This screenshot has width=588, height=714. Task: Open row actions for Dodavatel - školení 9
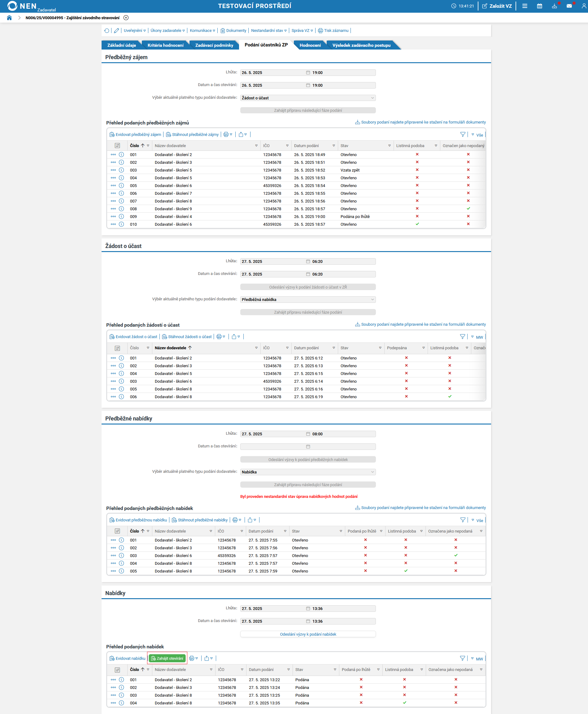[x=113, y=209]
